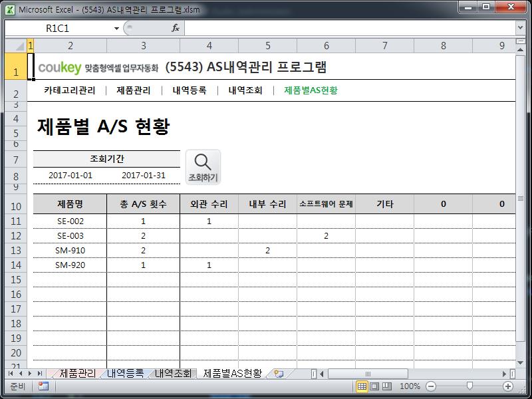Select the SM-920 product cell
Viewport: 532px width, 399px height.
point(70,265)
